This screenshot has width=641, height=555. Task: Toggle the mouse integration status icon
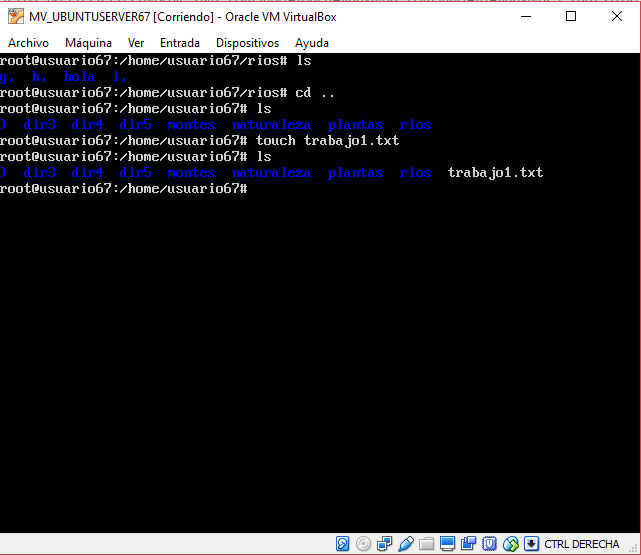coord(511,543)
